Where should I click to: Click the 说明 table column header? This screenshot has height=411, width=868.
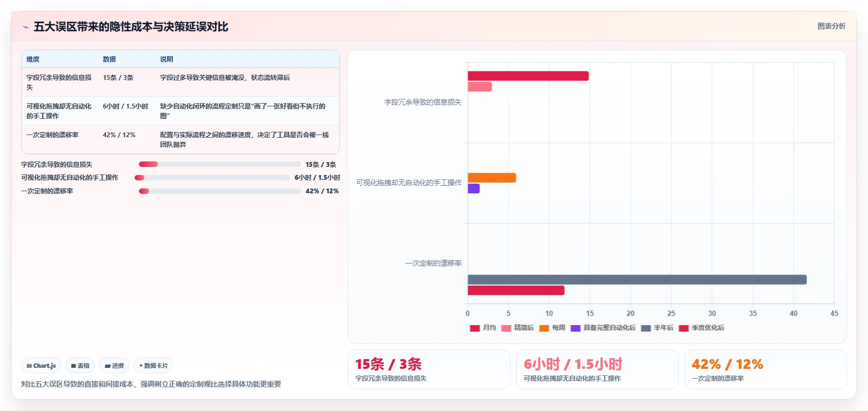tap(166, 59)
